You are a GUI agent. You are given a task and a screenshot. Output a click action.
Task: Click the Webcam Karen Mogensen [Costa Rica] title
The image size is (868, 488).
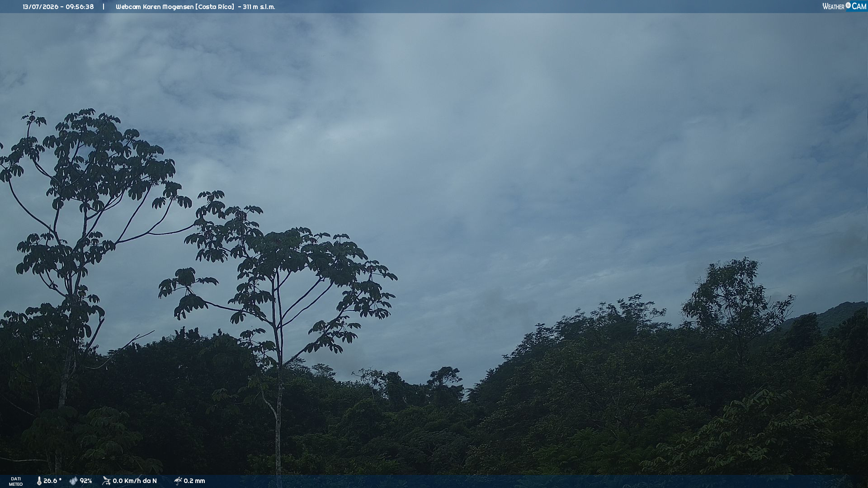point(175,7)
